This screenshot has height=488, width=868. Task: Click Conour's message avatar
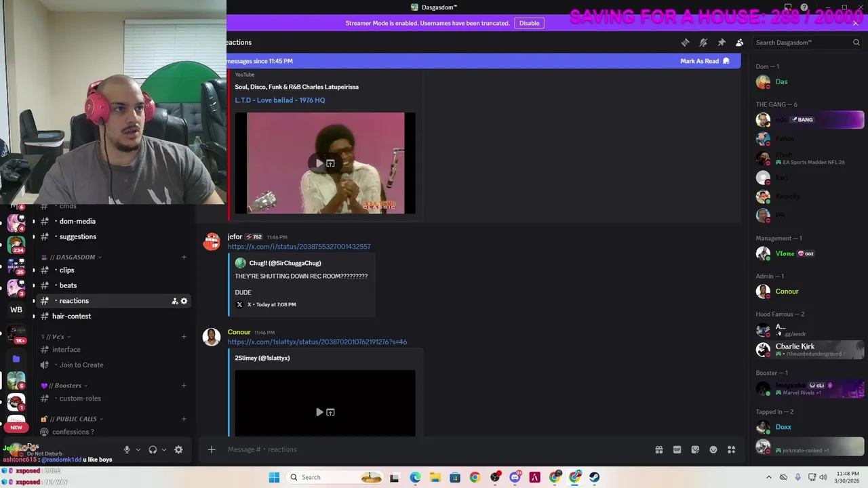click(212, 337)
